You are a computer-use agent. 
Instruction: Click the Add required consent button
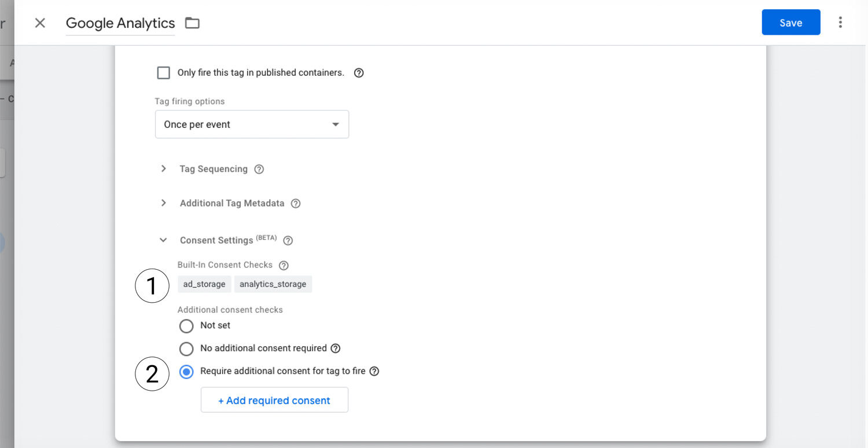click(274, 401)
